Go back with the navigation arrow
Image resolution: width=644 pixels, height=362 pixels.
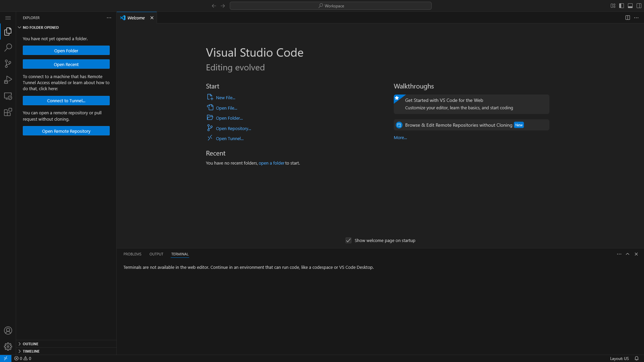point(214,6)
